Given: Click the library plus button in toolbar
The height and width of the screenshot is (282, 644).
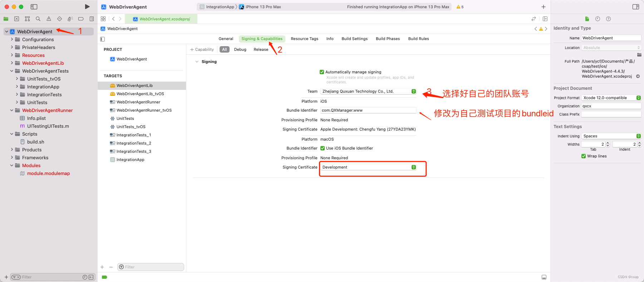Looking at the screenshot, I should pyautogui.click(x=544, y=7).
